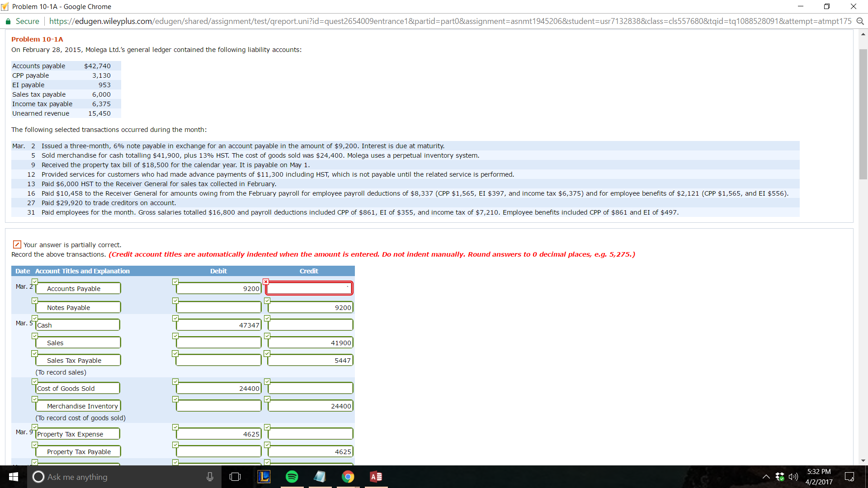The height and width of the screenshot is (488, 868).
Task: Click the red X incorrect marker on Mar. 2 credit
Action: (x=266, y=282)
